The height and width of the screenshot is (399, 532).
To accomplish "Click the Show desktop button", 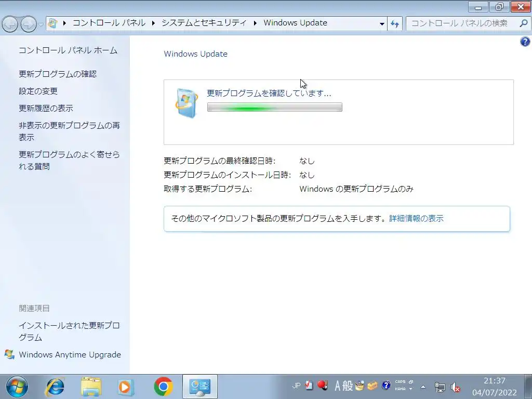I will (528, 387).
